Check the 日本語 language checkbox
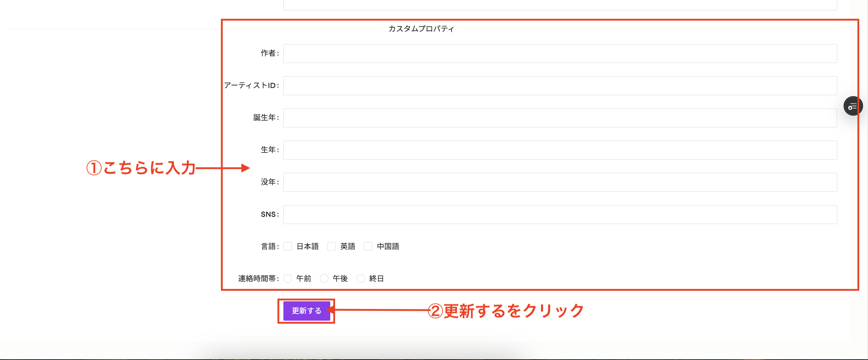The height and width of the screenshot is (360, 868). (x=288, y=246)
